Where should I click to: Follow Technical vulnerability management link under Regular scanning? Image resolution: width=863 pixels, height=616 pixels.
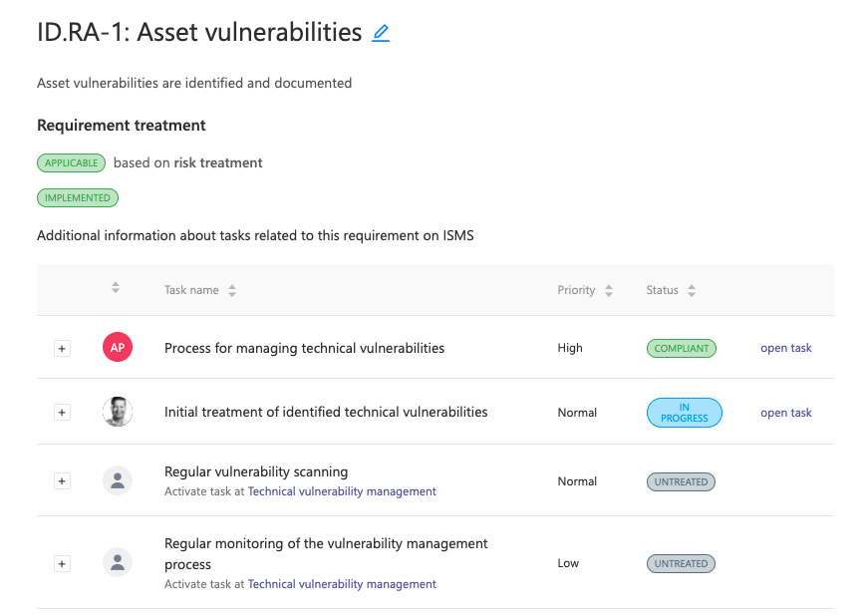(x=342, y=491)
